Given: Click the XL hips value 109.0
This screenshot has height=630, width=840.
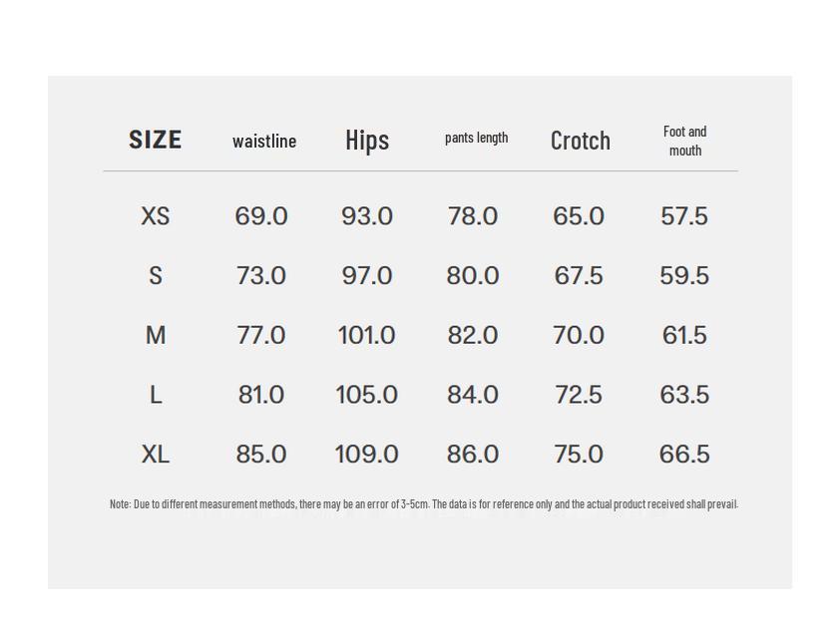Looking at the screenshot, I should tap(366, 455).
